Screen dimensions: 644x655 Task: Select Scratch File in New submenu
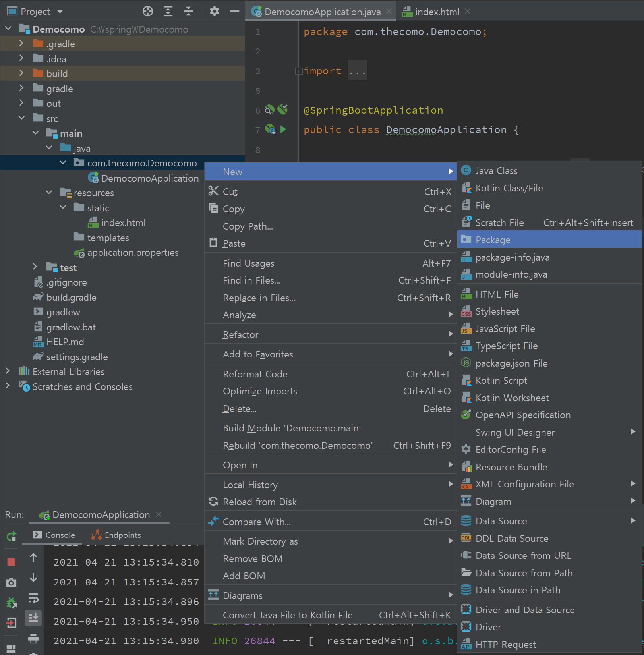(x=549, y=222)
